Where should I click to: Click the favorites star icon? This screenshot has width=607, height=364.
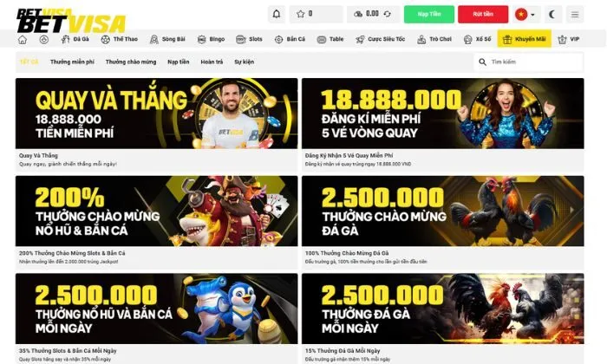(x=300, y=15)
